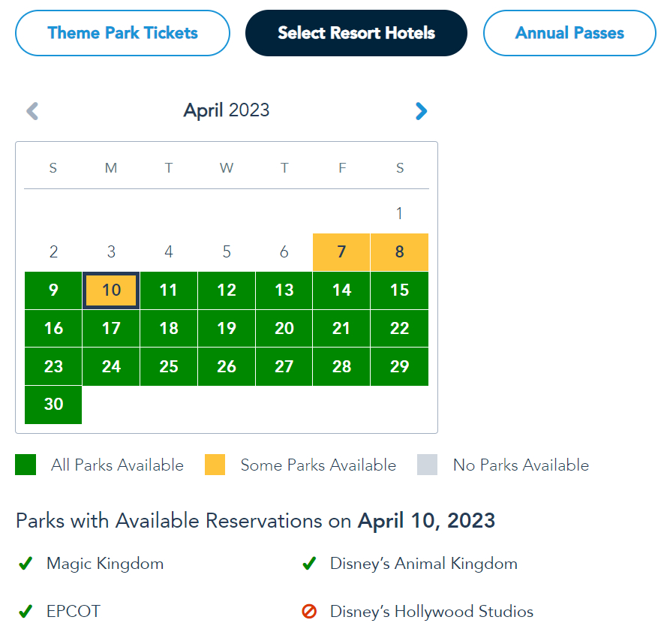
Task: Pick the highlighted April 10 date
Action: (x=111, y=290)
